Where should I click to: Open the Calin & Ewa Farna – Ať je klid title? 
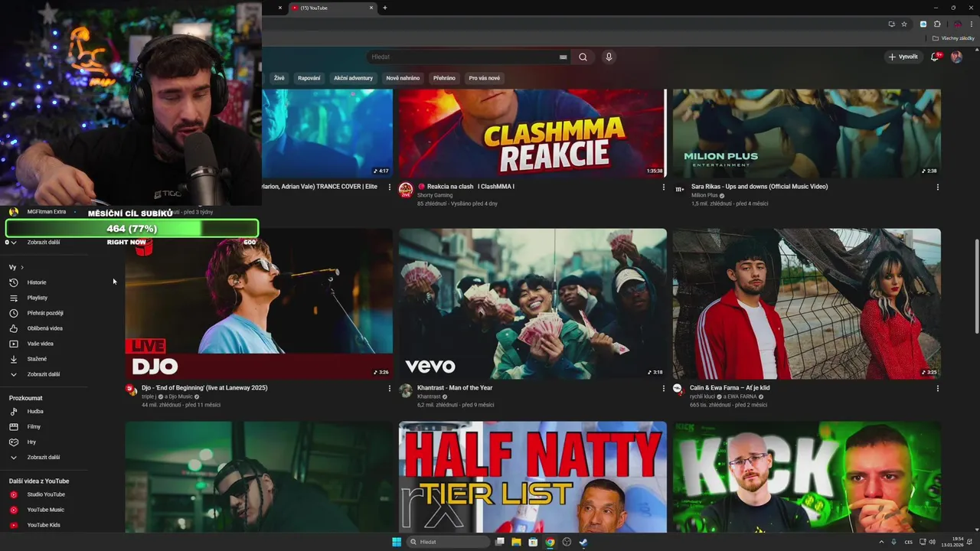(730, 388)
